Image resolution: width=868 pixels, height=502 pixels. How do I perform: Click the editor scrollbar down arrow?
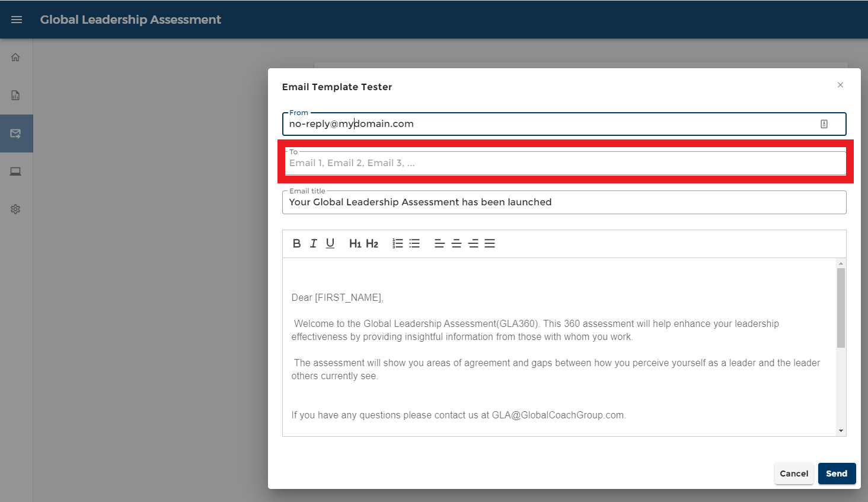tap(841, 431)
